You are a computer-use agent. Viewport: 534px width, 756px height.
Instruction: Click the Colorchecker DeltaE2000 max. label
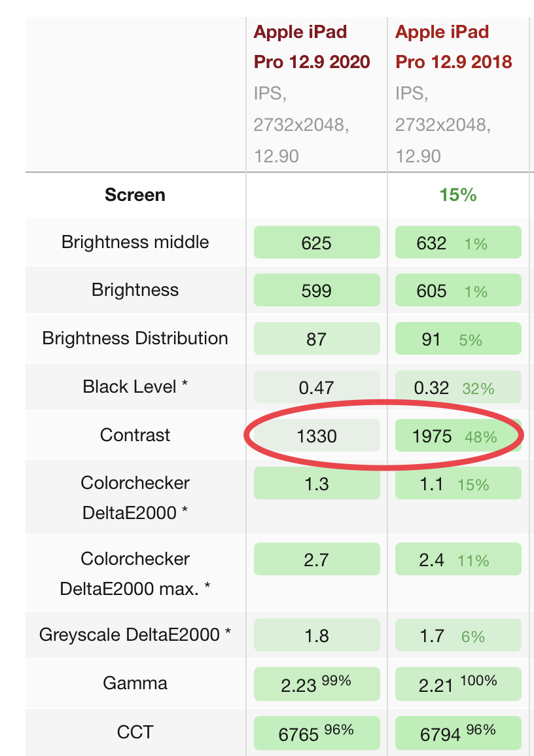(135, 573)
